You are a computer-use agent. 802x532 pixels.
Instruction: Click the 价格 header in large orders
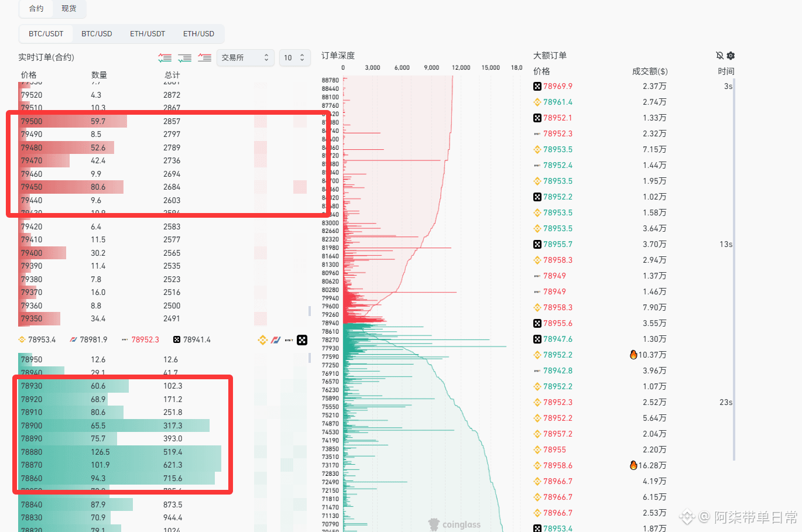click(x=541, y=71)
